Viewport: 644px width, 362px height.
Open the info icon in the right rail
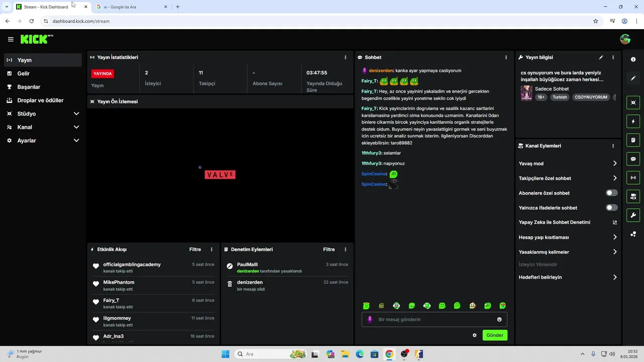(633, 59)
